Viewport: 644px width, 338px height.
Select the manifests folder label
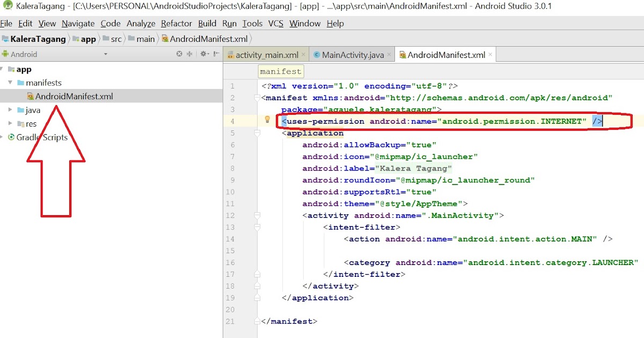pos(43,83)
